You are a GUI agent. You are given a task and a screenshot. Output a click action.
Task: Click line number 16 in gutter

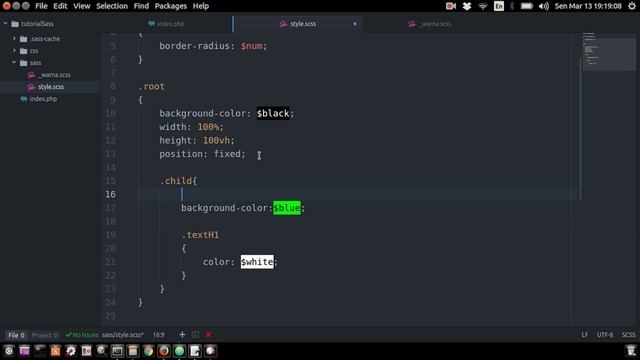pos(110,194)
